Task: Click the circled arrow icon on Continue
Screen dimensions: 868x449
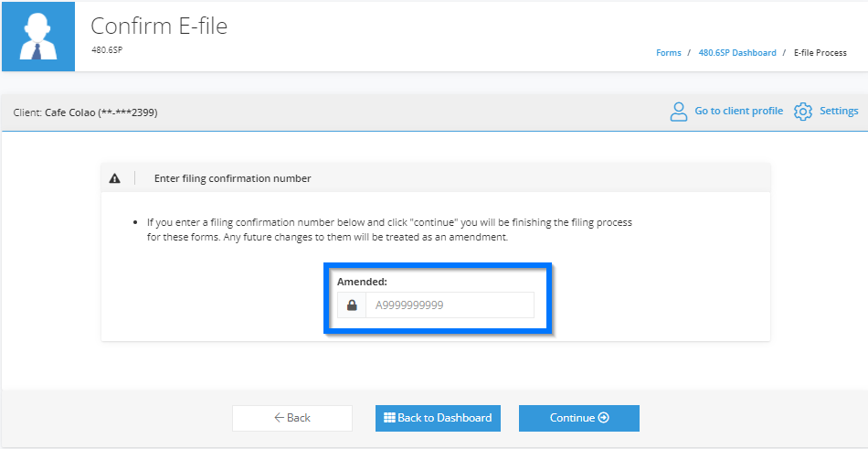Action: tap(604, 418)
